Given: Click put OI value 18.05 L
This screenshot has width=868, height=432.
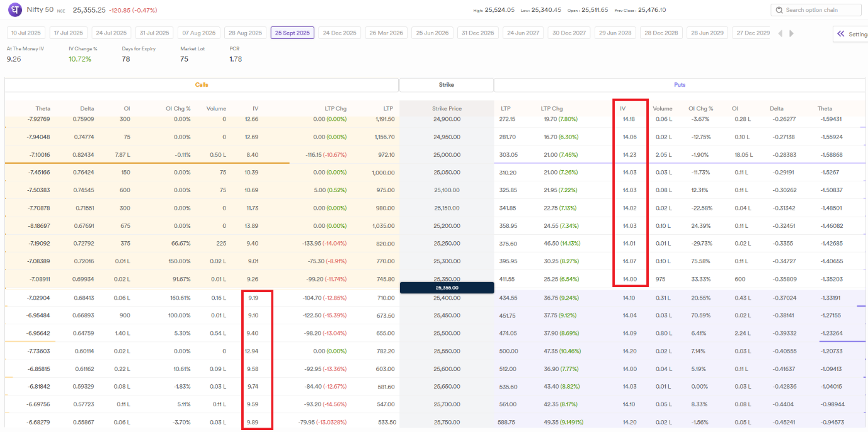Looking at the screenshot, I should [742, 154].
